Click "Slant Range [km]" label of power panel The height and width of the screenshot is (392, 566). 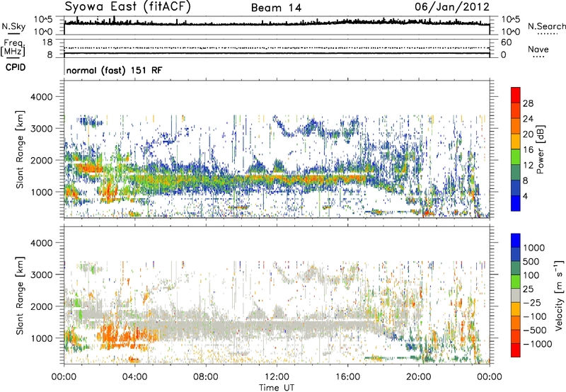point(20,149)
